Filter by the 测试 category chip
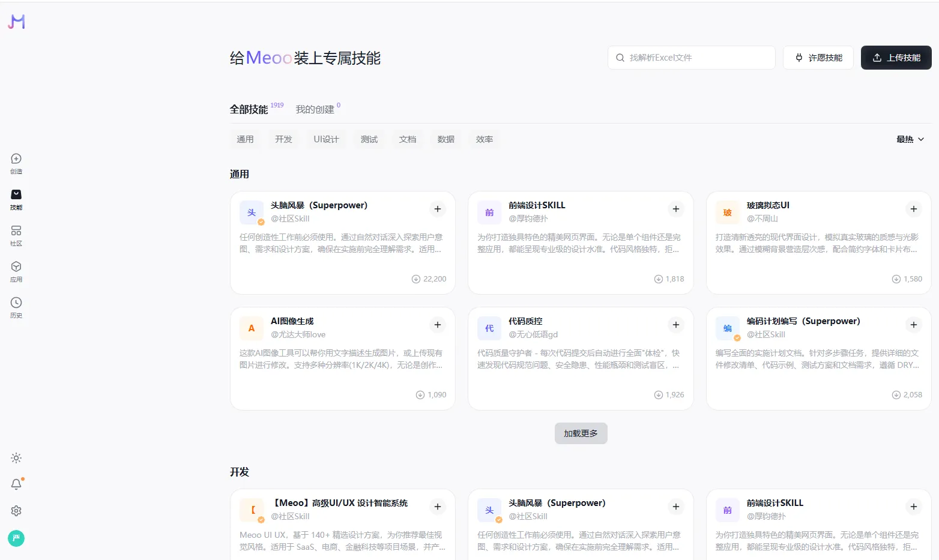 click(369, 139)
